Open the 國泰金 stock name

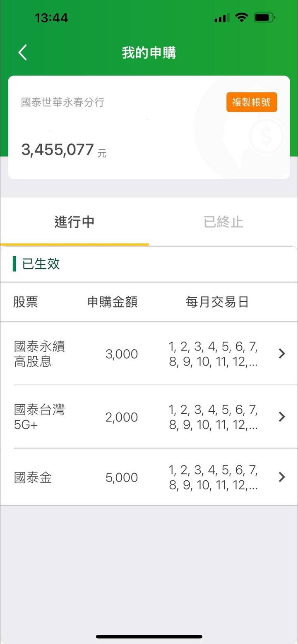[33, 478]
